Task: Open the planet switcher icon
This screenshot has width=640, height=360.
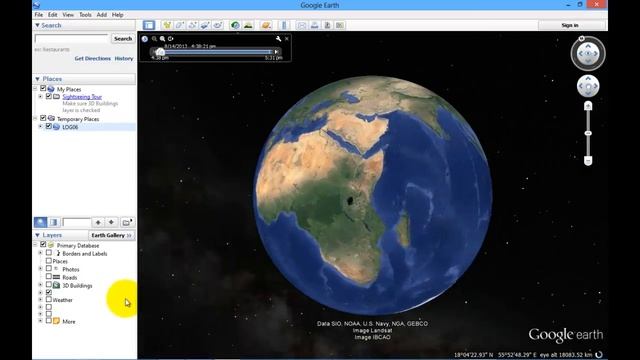Action: [x=266, y=25]
